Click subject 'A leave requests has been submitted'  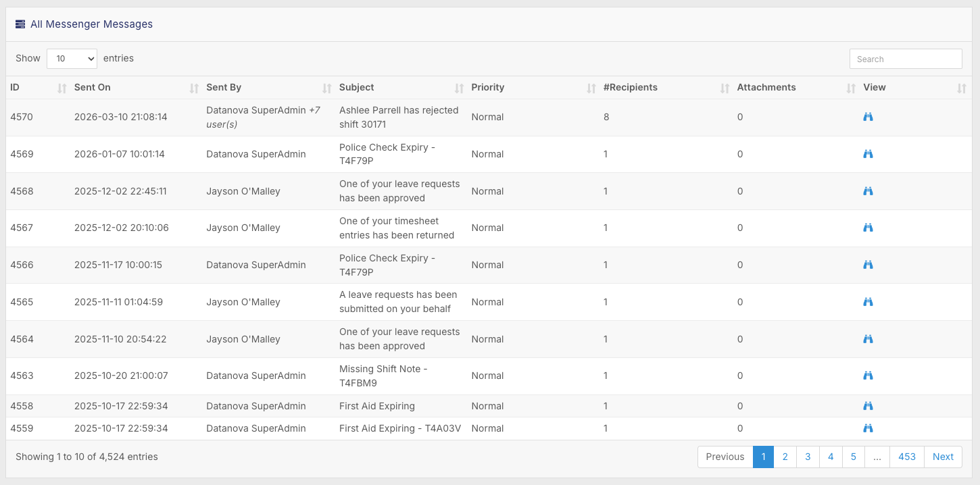click(398, 302)
